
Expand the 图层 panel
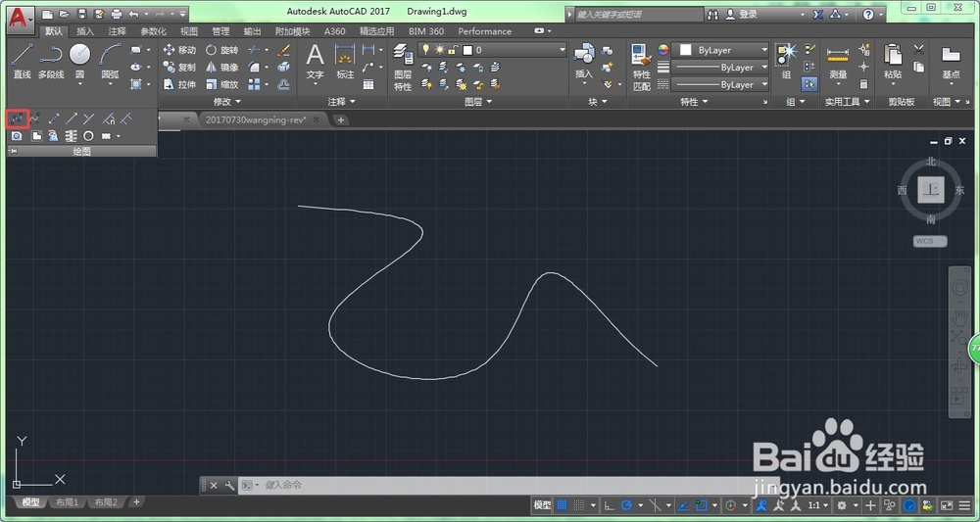(x=478, y=101)
